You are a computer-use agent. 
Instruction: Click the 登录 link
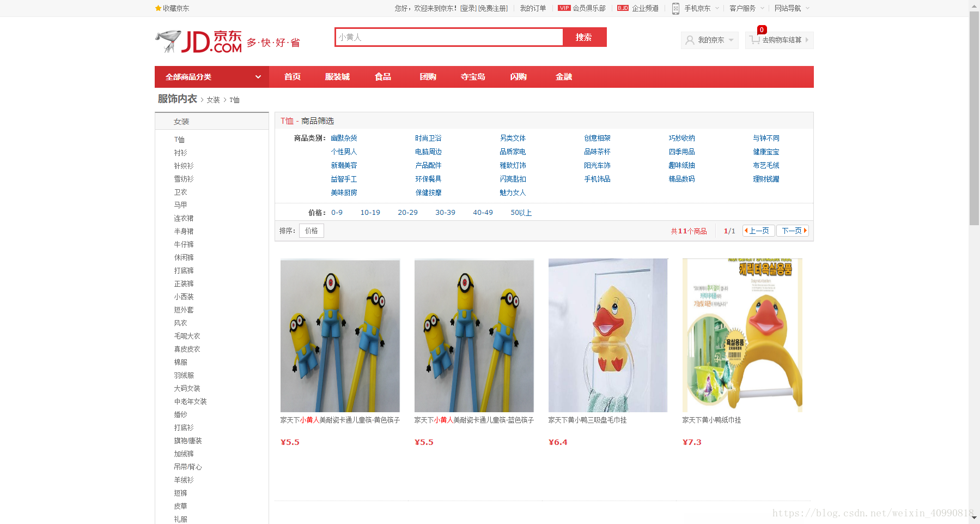[468, 8]
